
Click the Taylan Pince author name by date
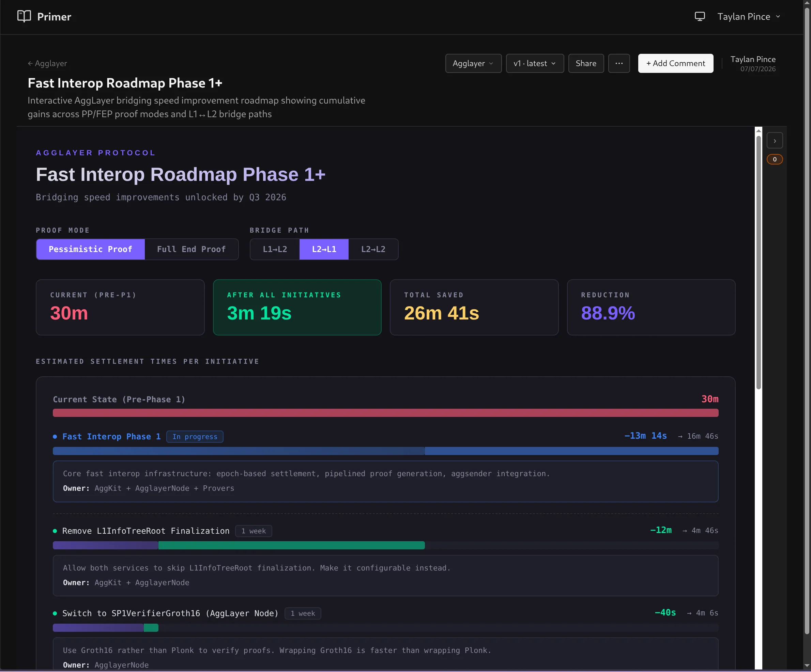[x=753, y=59]
